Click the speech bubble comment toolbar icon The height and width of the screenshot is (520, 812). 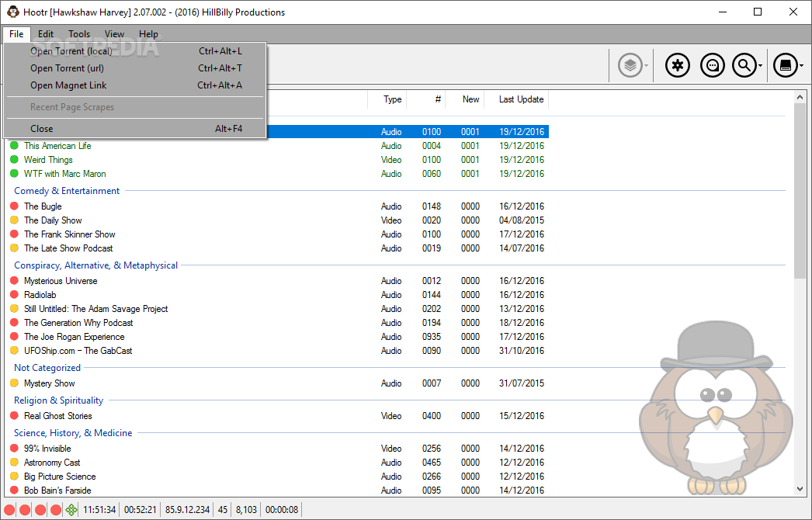pyautogui.click(x=712, y=65)
